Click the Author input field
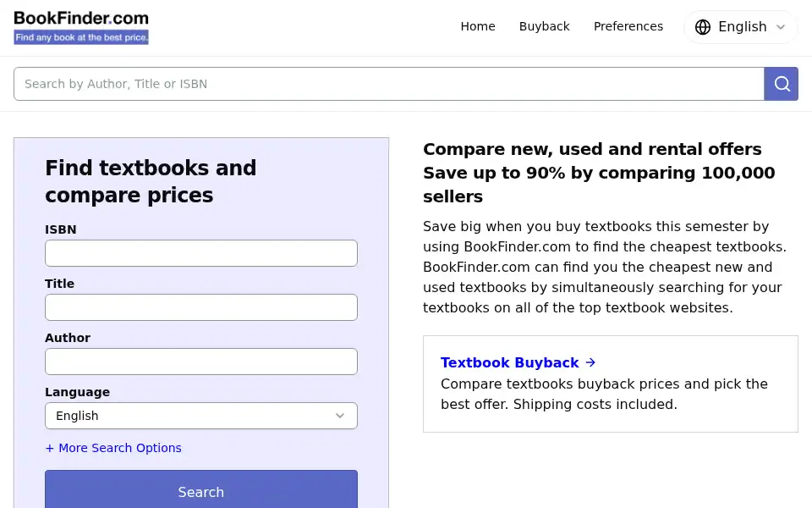The width and height of the screenshot is (812, 508). [201, 362]
